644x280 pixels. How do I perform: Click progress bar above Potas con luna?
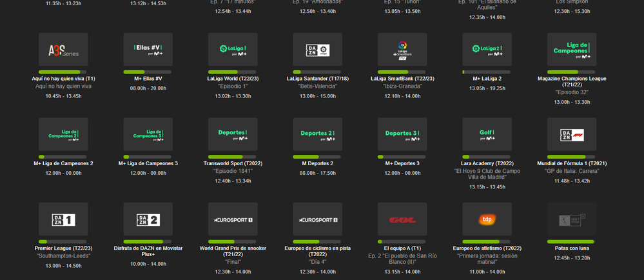pyautogui.click(x=571, y=242)
